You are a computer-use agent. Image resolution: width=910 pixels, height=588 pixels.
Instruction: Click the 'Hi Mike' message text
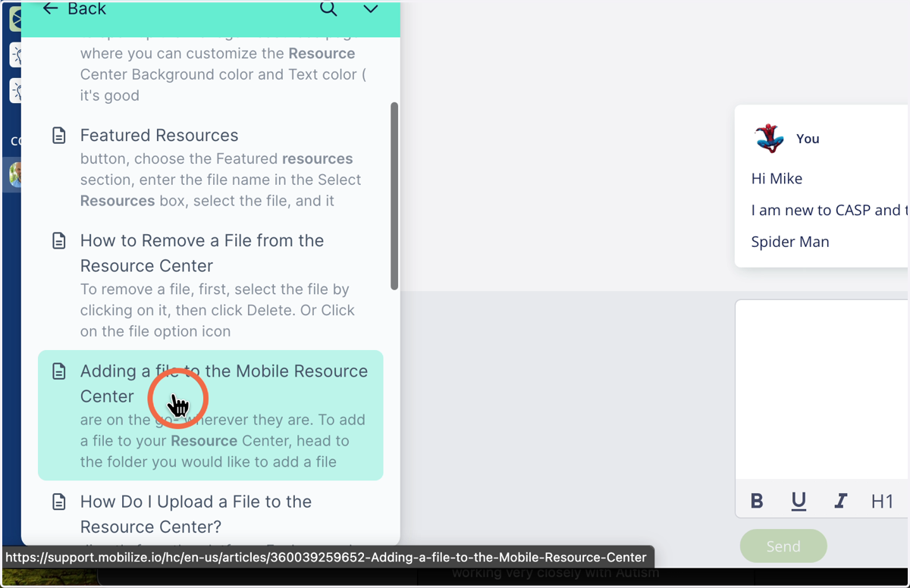click(777, 179)
